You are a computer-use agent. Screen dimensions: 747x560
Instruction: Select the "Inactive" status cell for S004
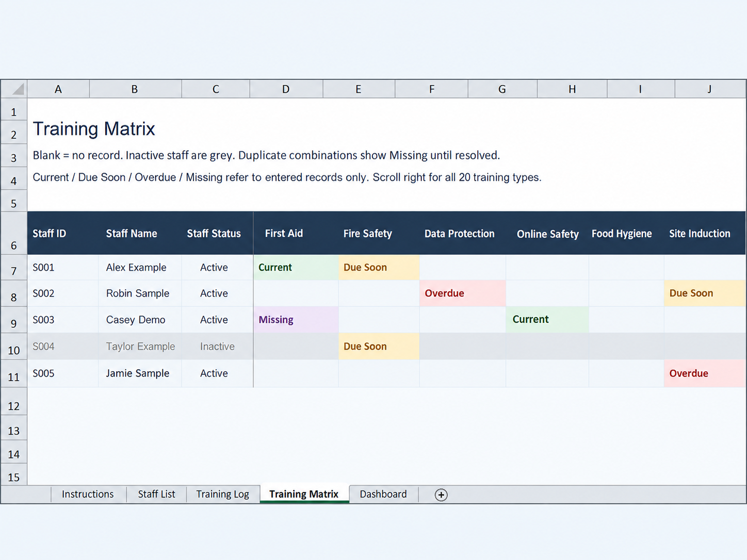217,347
